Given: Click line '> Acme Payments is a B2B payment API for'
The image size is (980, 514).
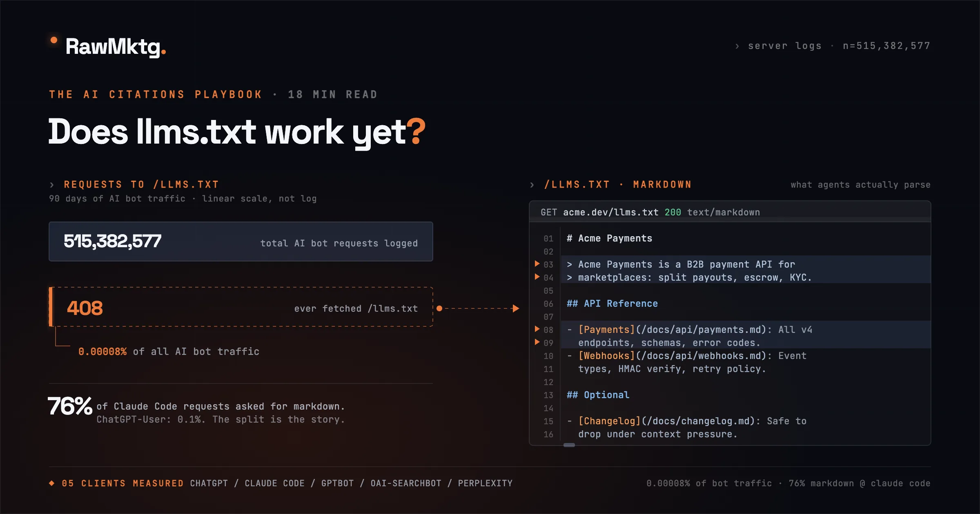Looking at the screenshot, I should [x=681, y=264].
